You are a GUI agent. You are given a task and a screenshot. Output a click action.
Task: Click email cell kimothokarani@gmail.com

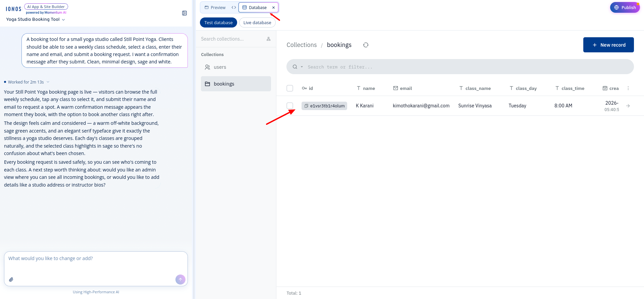(x=421, y=106)
